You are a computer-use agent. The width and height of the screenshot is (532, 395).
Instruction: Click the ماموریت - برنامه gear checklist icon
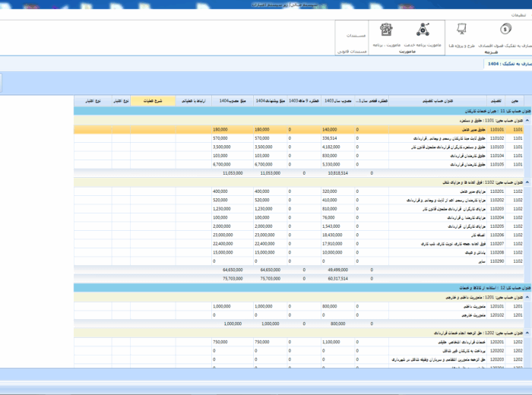(386, 30)
